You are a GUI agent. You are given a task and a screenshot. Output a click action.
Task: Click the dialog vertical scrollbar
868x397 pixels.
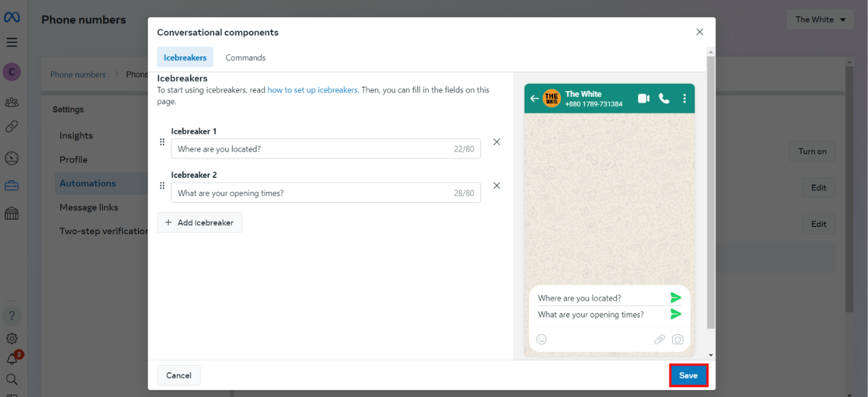(x=711, y=192)
